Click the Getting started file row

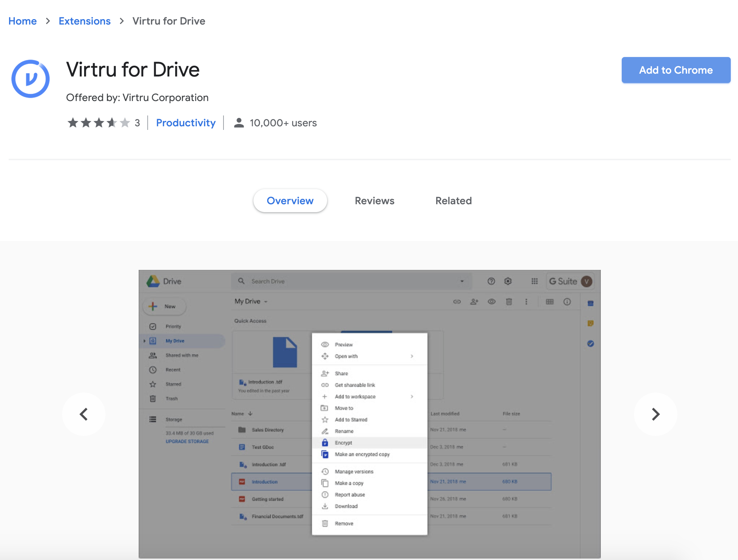pos(391,499)
